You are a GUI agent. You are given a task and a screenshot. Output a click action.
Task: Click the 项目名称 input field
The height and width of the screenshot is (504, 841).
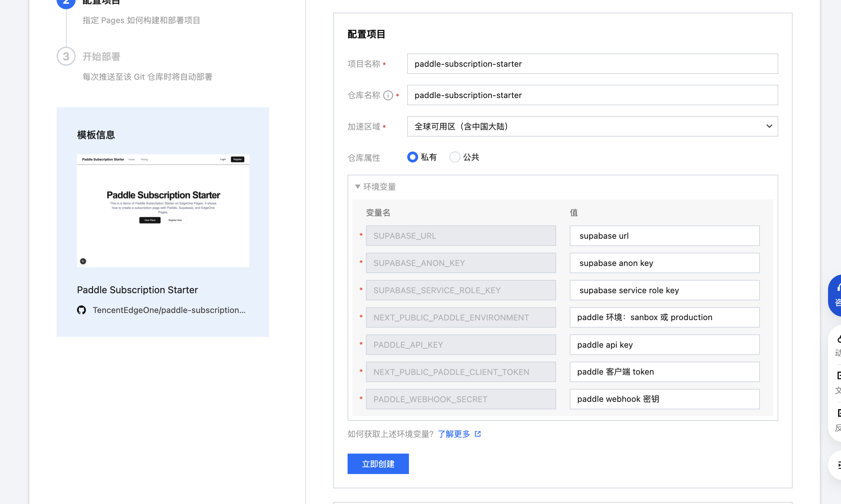(x=592, y=64)
